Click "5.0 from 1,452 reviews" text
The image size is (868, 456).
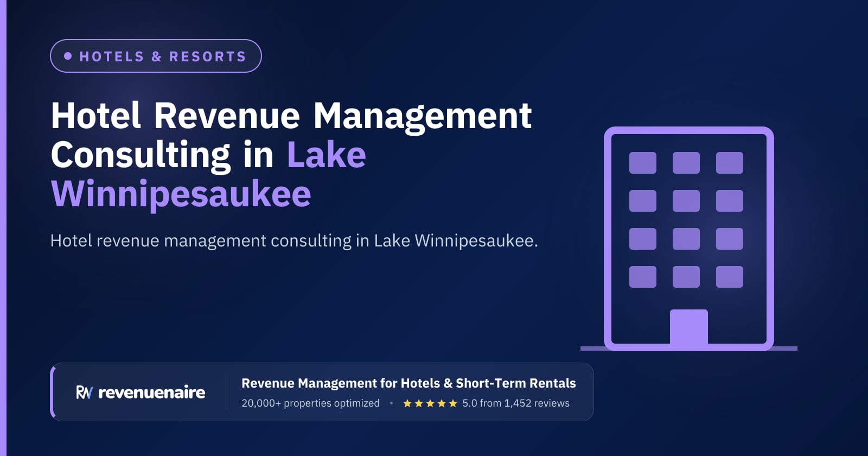(x=516, y=403)
